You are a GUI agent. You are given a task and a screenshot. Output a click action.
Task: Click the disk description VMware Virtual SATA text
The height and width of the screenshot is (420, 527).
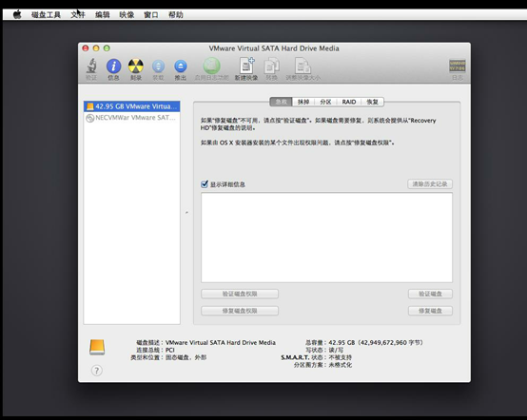pyautogui.click(x=221, y=342)
